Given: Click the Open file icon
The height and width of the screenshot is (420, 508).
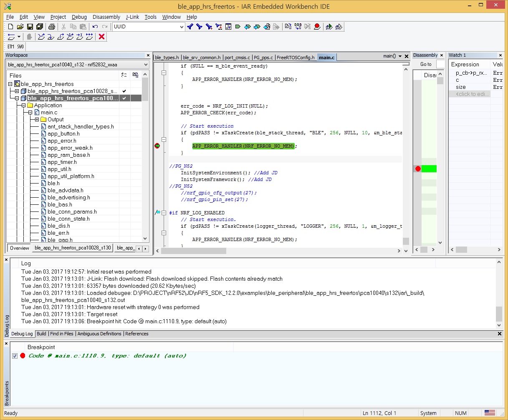Looking at the screenshot, I should (20, 27).
